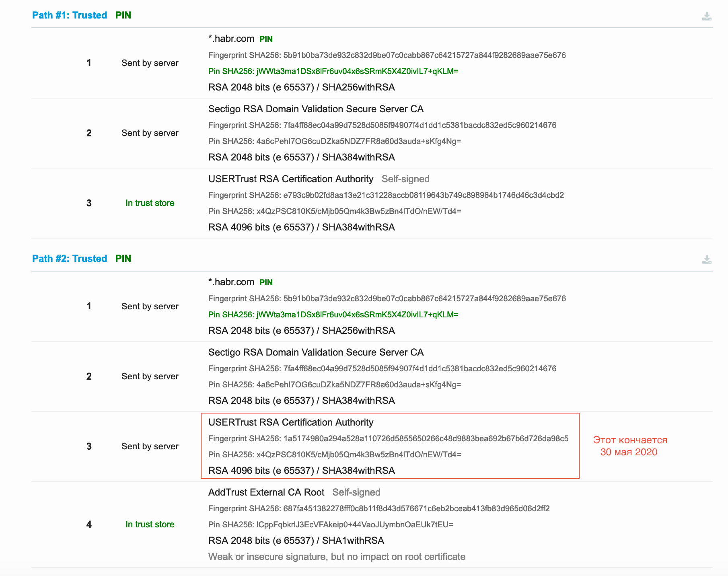Select the 'Path #2: Trusted' heading
This screenshot has height=576, width=728.
(70, 259)
